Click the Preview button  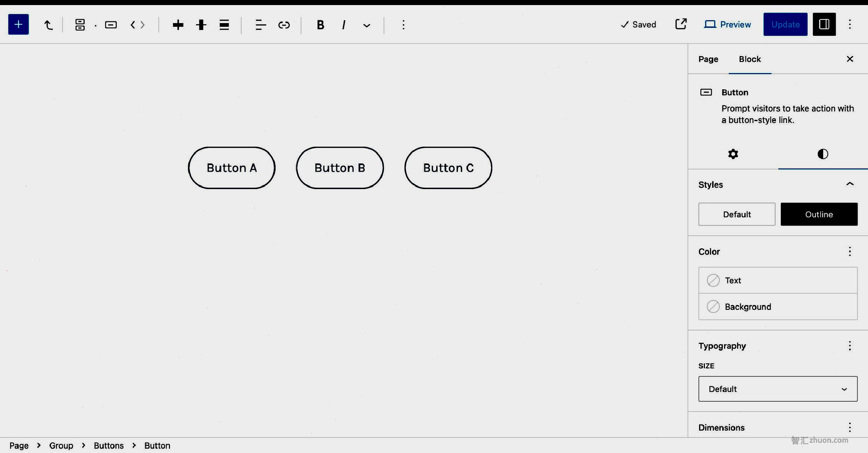click(x=727, y=25)
